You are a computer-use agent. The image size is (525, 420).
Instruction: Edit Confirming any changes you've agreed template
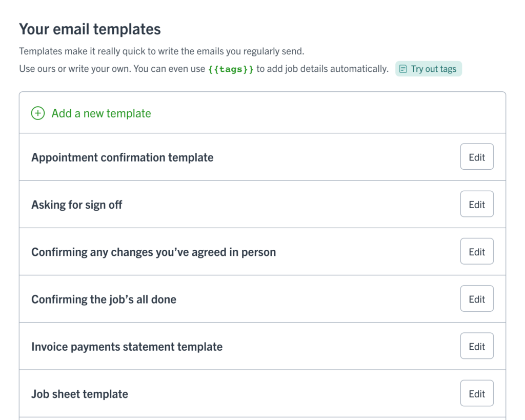click(x=477, y=251)
